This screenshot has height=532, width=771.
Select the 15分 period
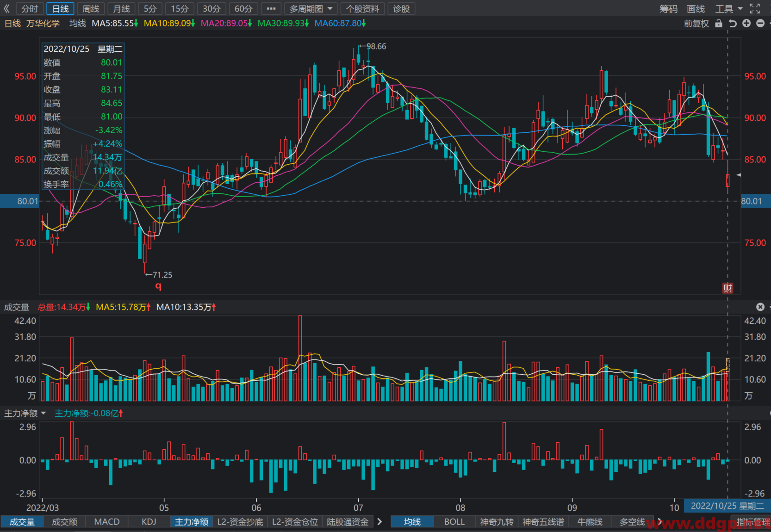180,9
